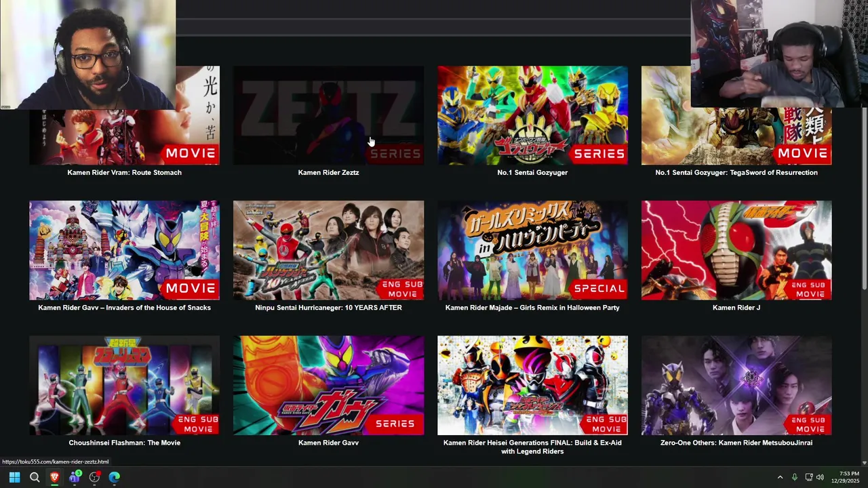This screenshot has height=488, width=868.
Task: Click the 'Kamen Rider J' title text
Action: pyautogui.click(x=736, y=307)
